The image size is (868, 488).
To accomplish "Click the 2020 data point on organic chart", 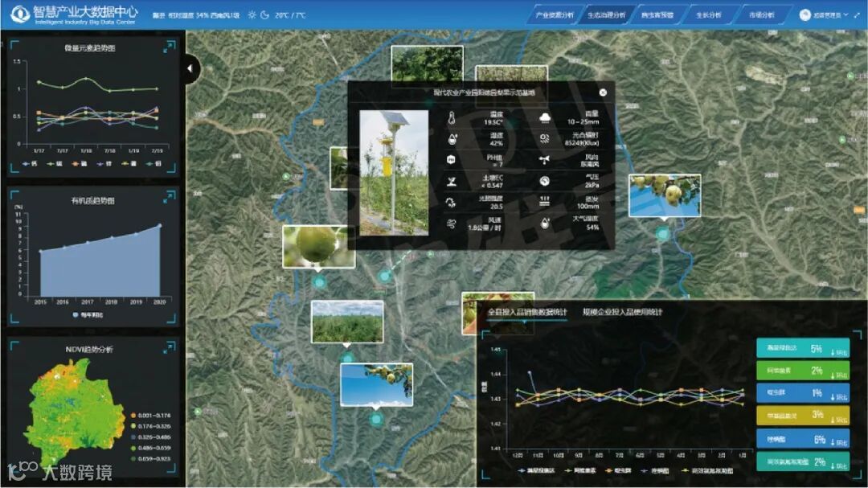I will 160,225.
